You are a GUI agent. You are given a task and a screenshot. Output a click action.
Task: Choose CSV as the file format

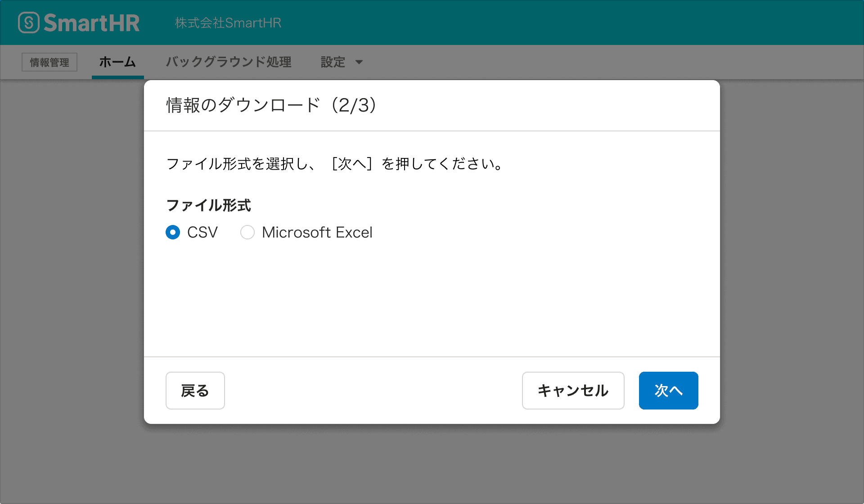pyautogui.click(x=173, y=232)
